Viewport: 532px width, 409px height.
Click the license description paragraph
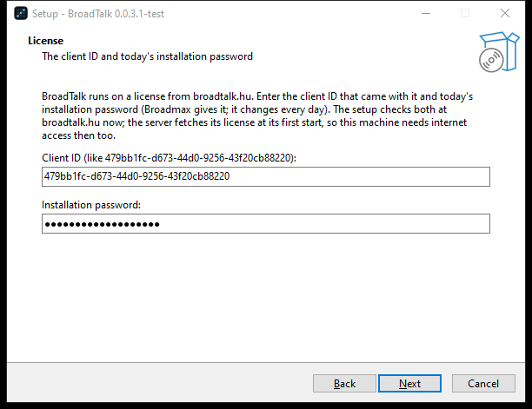[257, 115]
